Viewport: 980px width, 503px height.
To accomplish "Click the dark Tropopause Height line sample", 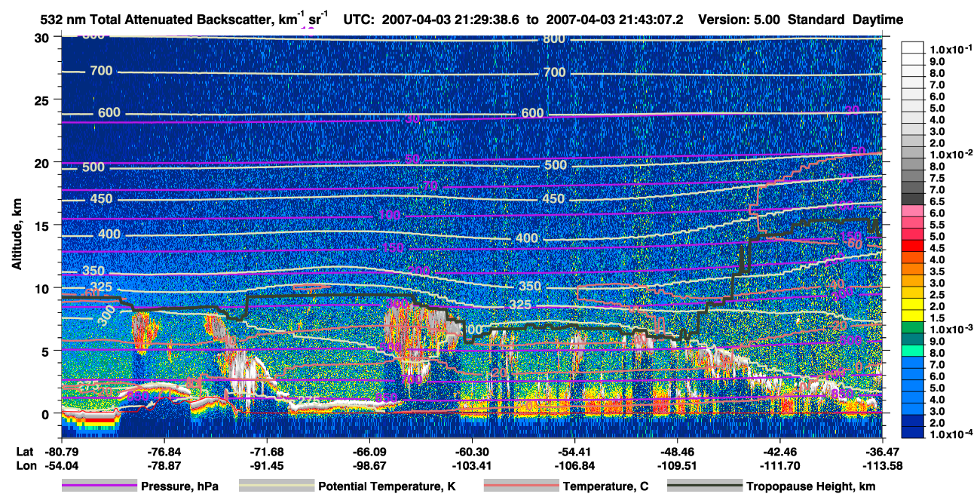I will tap(706, 486).
